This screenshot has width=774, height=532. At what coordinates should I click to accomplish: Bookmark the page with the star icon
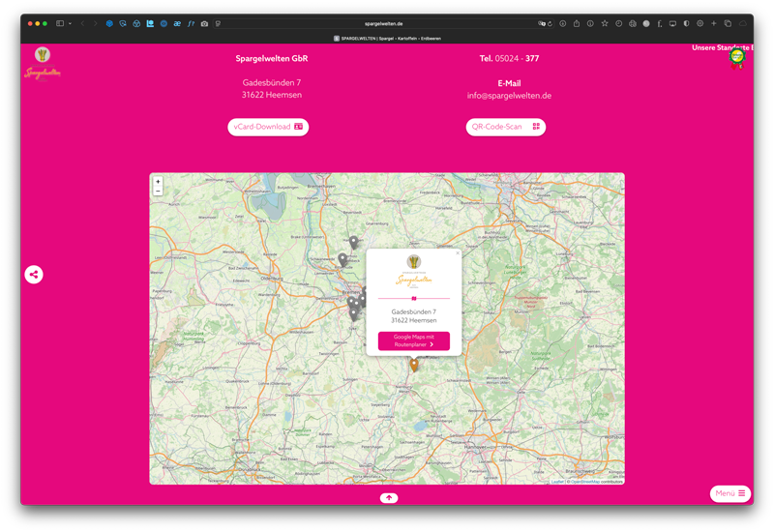[x=605, y=23]
